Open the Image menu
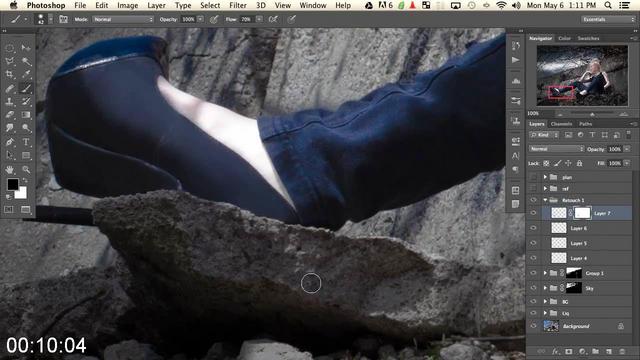This screenshot has height=360, width=640. [x=128, y=5]
